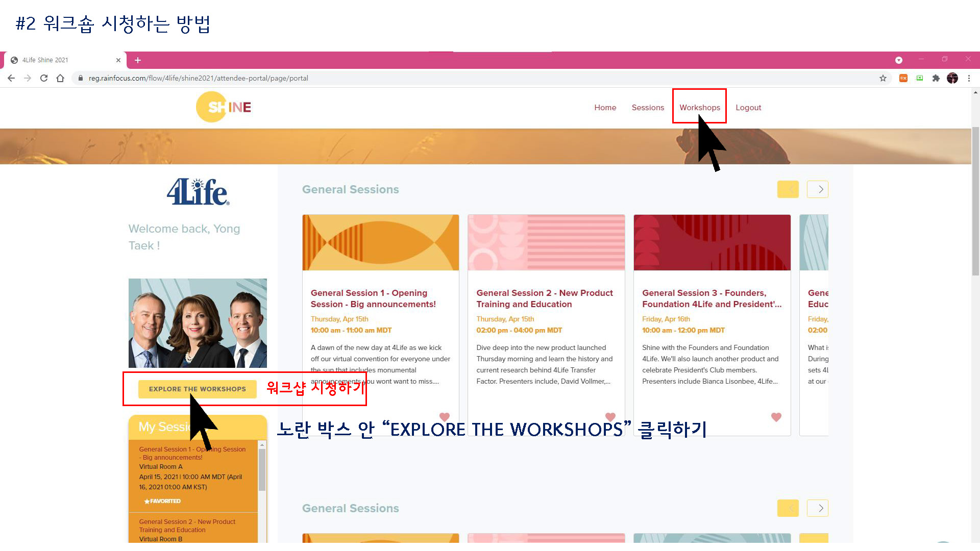The height and width of the screenshot is (551, 980).
Task: Click "02:00 pm - 04:00 pm MDT" text
Action: pos(519,330)
